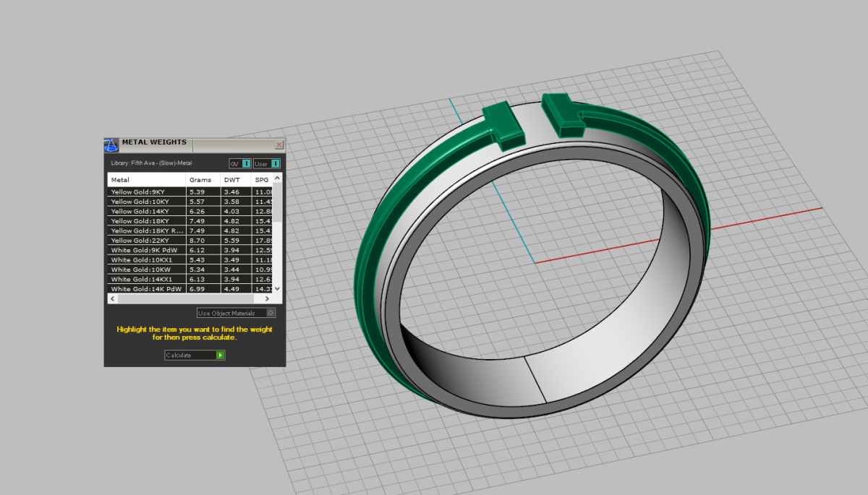Choose the White Gold:10KW row
This screenshot has height=495, width=868.
(x=146, y=270)
